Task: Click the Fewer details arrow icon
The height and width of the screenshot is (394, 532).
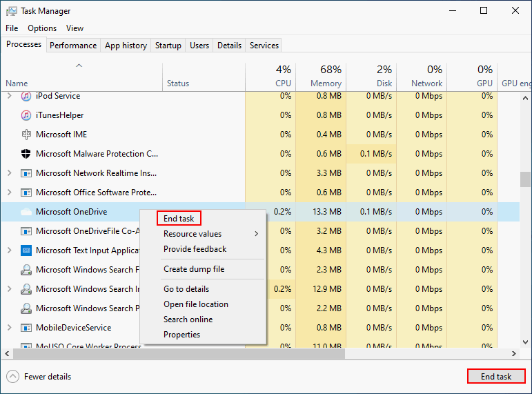Action: (12, 376)
